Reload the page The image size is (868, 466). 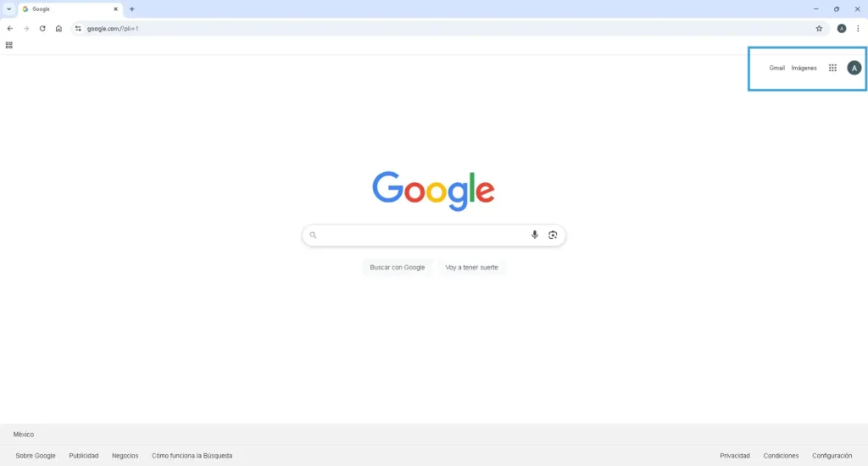(42, 28)
